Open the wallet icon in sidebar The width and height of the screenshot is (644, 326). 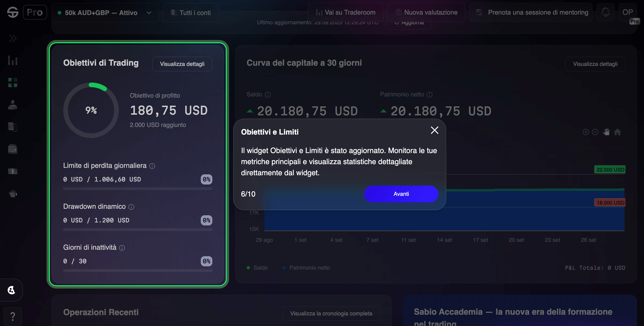pyautogui.click(x=13, y=149)
